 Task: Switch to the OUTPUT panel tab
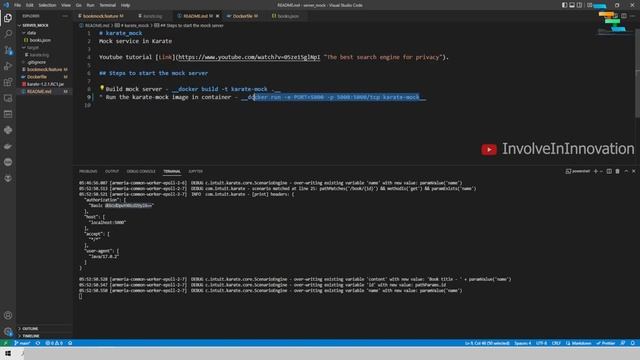point(112,171)
